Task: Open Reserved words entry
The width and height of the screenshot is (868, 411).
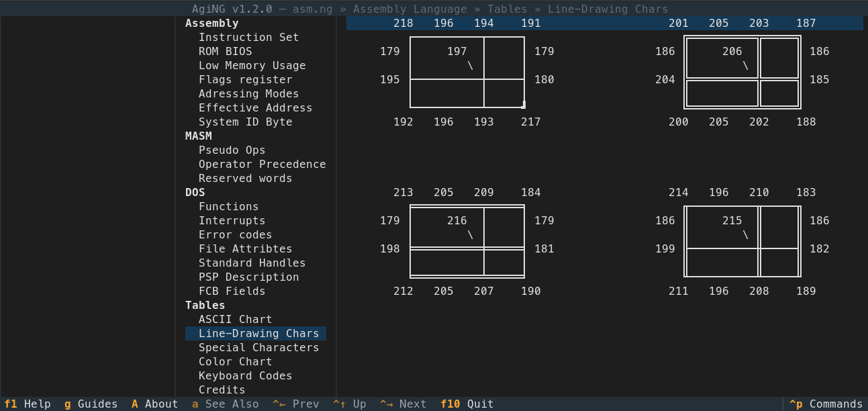Action: tap(246, 179)
